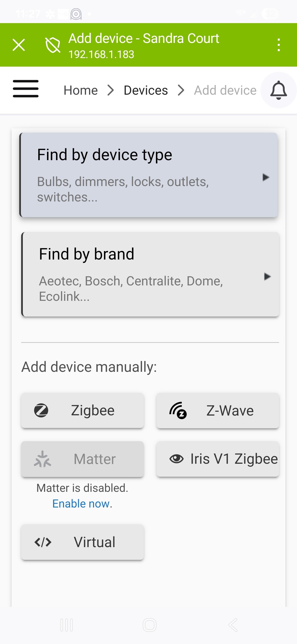
Task: Expand the Find by brand arrow
Action: [267, 276]
